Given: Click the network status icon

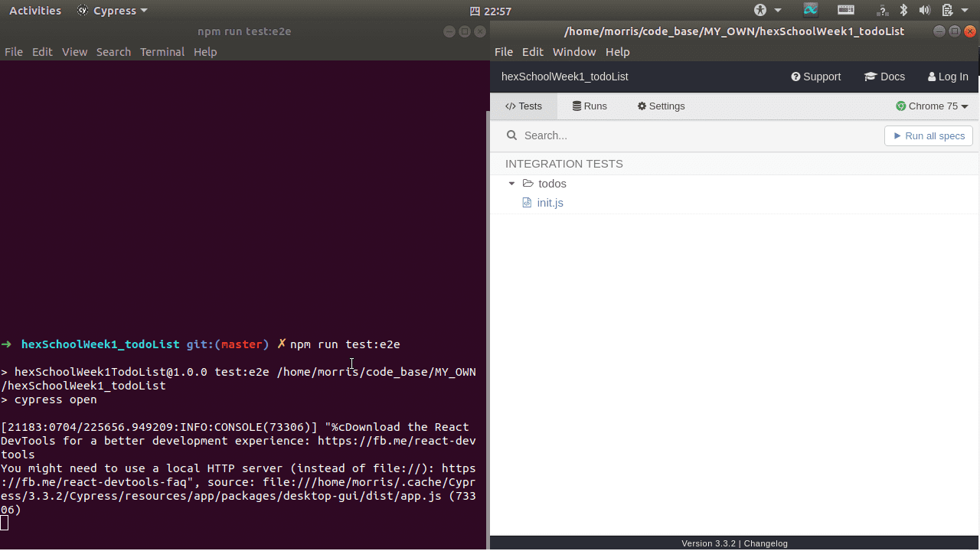Looking at the screenshot, I should coord(882,11).
